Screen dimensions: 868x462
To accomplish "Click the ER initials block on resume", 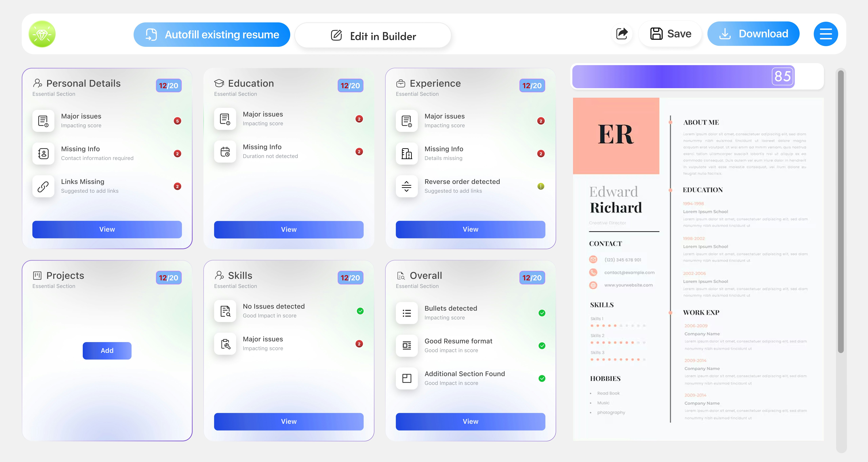I will coord(616,136).
